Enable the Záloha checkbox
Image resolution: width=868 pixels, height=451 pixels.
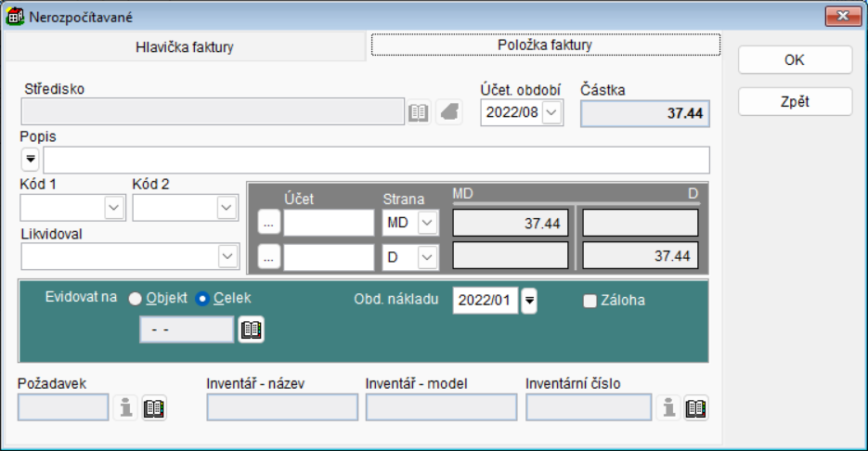click(x=589, y=301)
